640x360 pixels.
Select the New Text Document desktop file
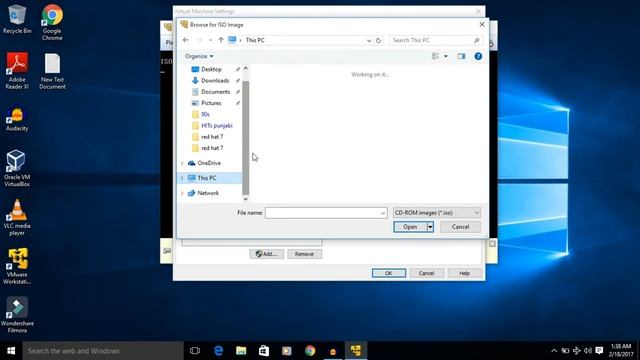52,71
